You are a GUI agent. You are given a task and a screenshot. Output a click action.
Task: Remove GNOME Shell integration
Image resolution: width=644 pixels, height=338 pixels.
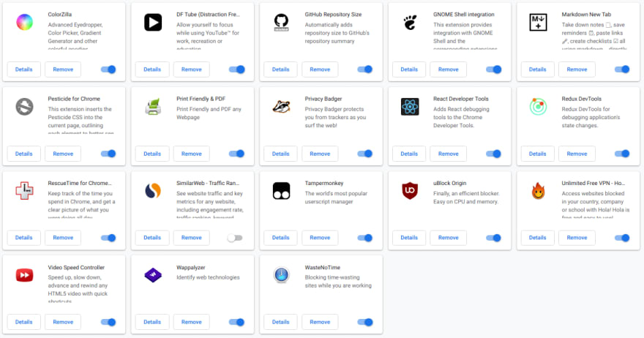448,70
